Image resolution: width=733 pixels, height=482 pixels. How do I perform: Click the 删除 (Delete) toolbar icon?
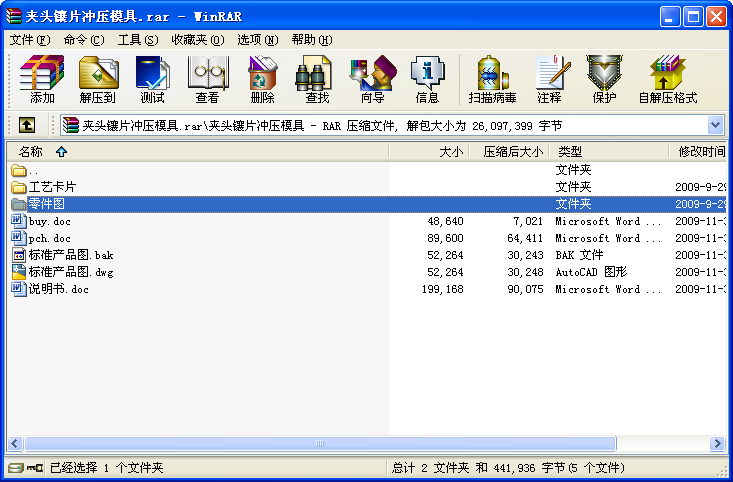[x=262, y=79]
